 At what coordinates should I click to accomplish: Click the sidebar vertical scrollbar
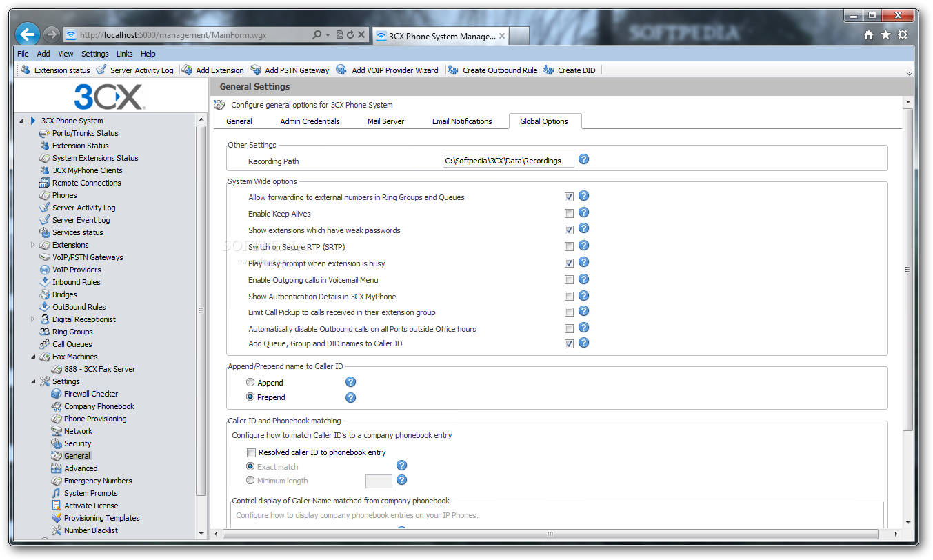[201, 310]
